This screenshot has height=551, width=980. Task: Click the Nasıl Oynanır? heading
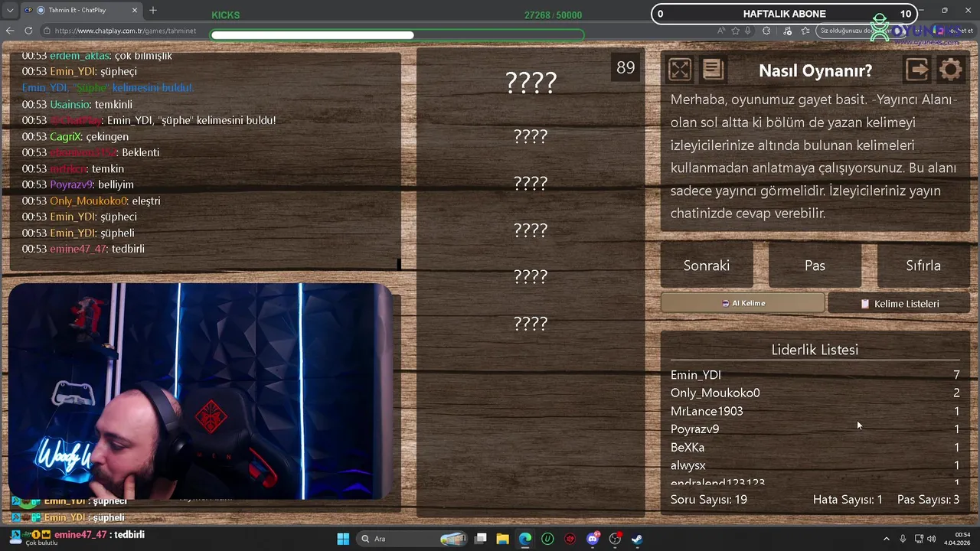click(x=815, y=70)
